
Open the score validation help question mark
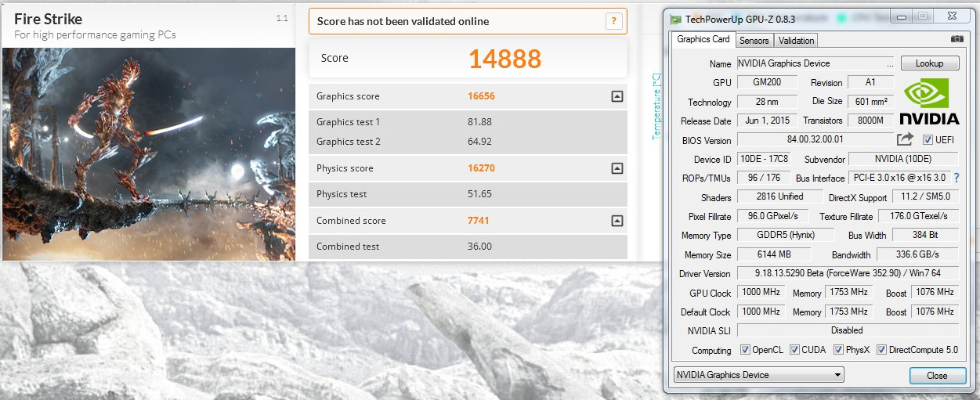(614, 22)
